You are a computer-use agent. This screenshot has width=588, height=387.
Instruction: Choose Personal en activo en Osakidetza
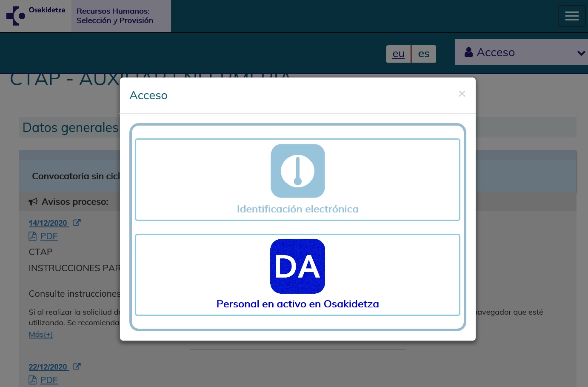(298, 304)
